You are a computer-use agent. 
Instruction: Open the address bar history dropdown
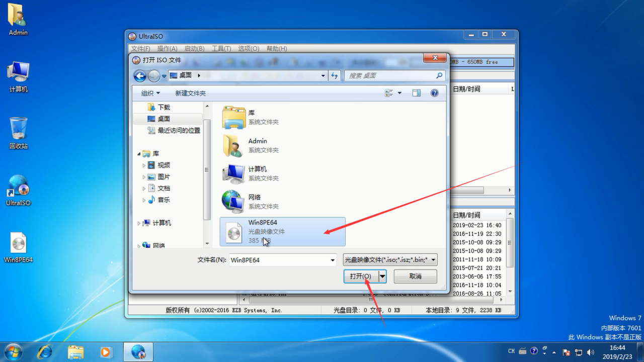(323, 75)
